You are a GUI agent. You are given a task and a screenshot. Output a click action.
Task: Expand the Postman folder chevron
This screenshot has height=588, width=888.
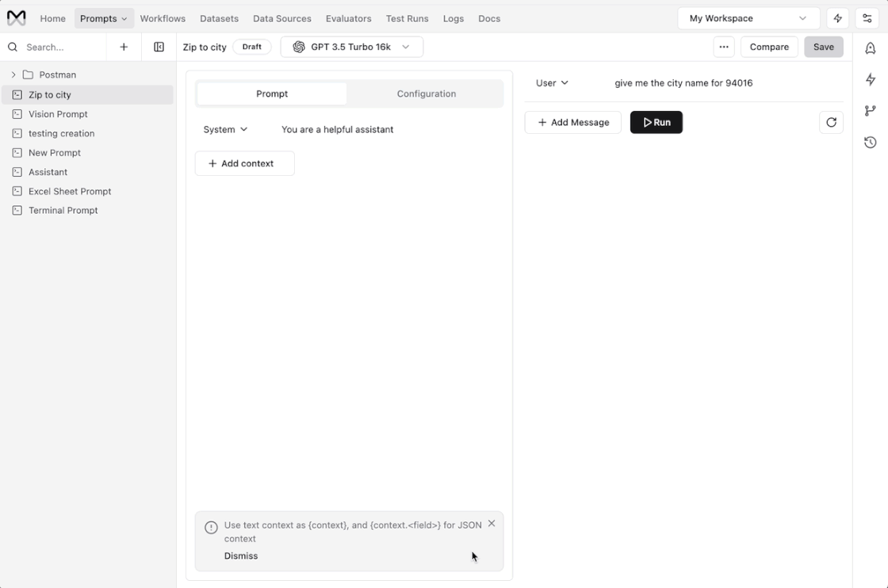pyautogui.click(x=13, y=74)
